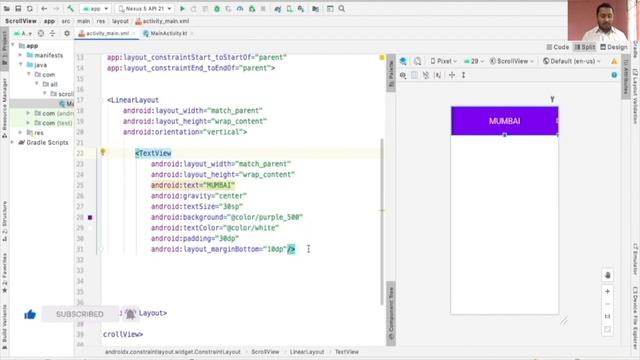The image size is (640, 360).
Task: Open the Build Variants side tool window
Action: pyautogui.click(x=4, y=327)
